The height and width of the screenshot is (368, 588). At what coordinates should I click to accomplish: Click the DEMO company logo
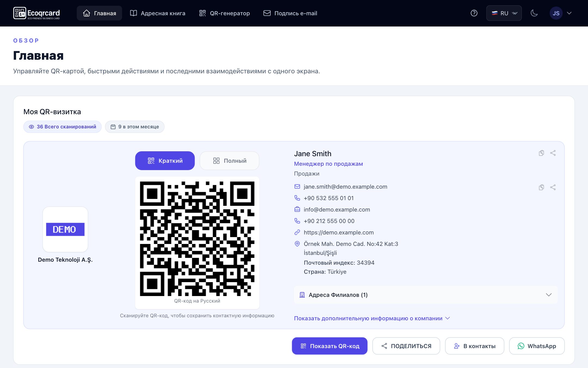coord(65,229)
